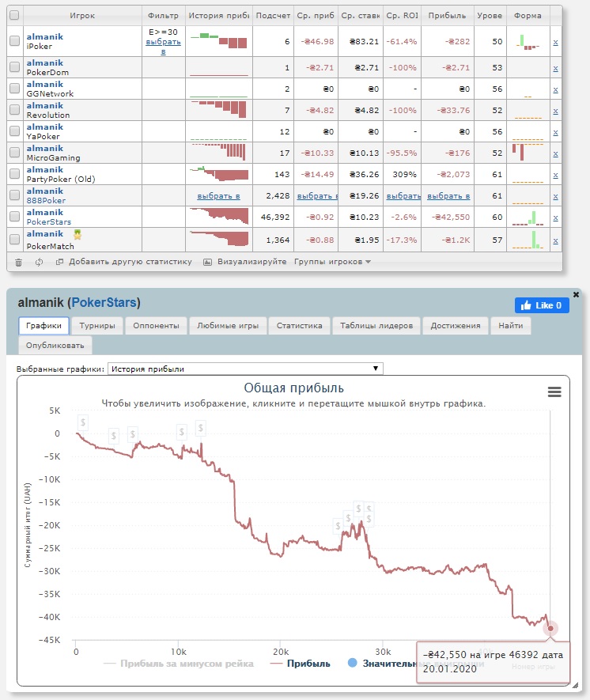The width and height of the screenshot is (590, 700).
Task: Click the trash delete icon below the table
Action: click(x=18, y=263)
